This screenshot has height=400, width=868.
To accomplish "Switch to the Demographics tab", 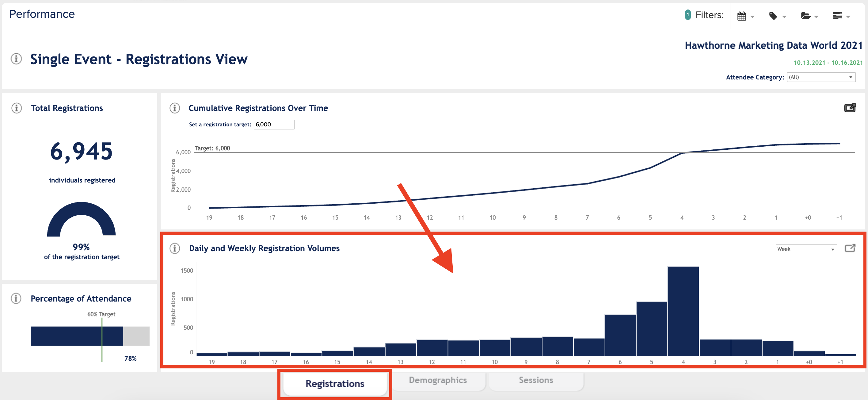I will coord(438,380).
